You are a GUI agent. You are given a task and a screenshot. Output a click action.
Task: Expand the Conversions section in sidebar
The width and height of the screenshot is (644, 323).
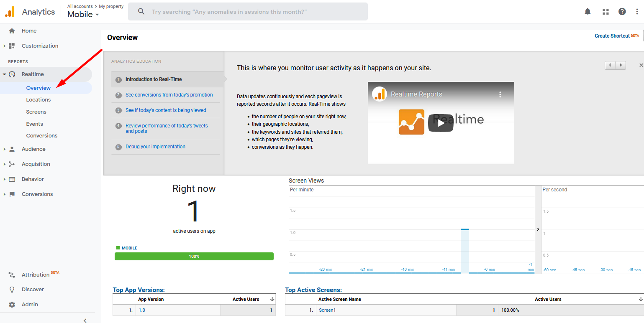(5, 194)
